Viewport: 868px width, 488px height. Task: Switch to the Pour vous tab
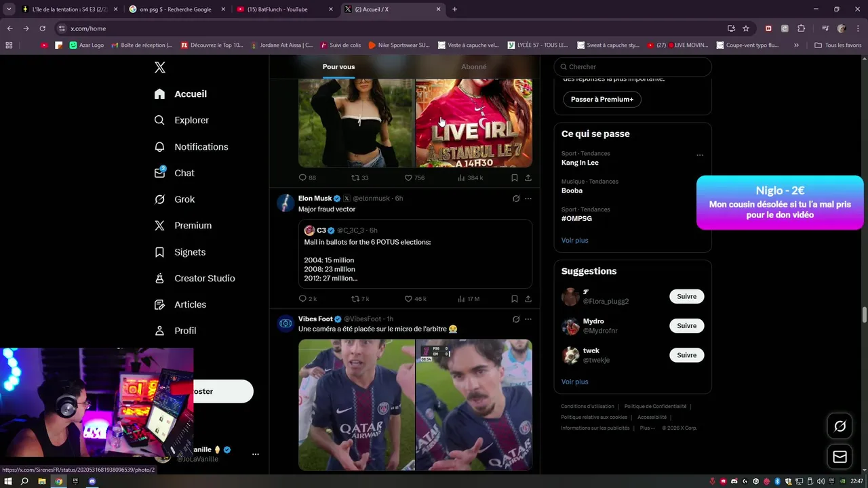point(338,66)
